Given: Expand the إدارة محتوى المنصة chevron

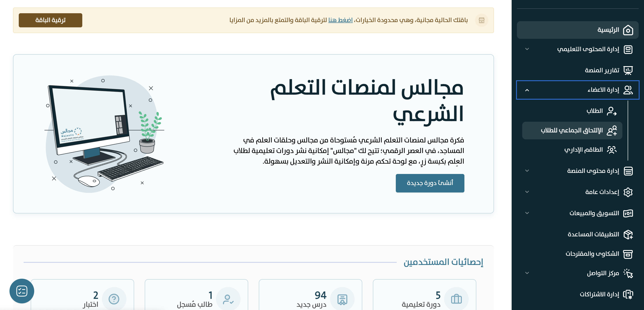Looking at the screenshot, I should click(527, 171).
